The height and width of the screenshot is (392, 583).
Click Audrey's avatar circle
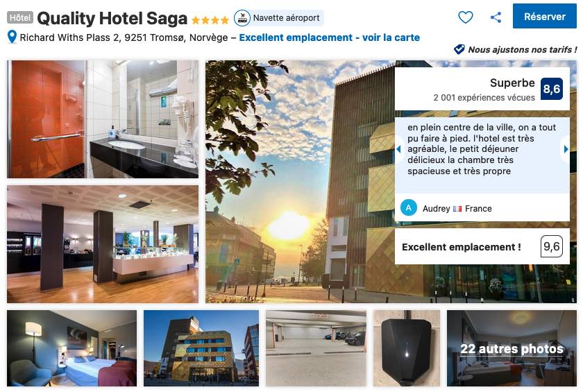[408, 207]
